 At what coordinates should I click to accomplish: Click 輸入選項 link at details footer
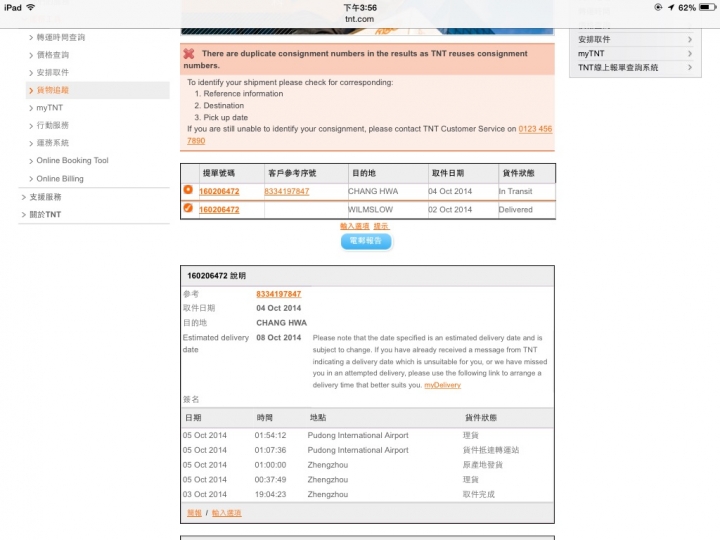pyautogui.click(x=226, y=513)
